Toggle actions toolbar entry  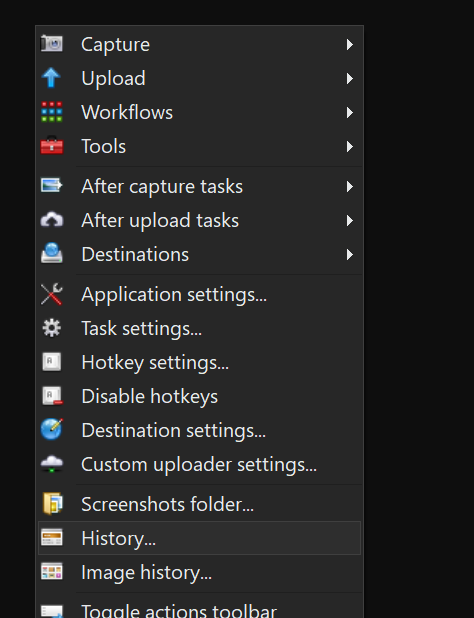coord(199,609)
